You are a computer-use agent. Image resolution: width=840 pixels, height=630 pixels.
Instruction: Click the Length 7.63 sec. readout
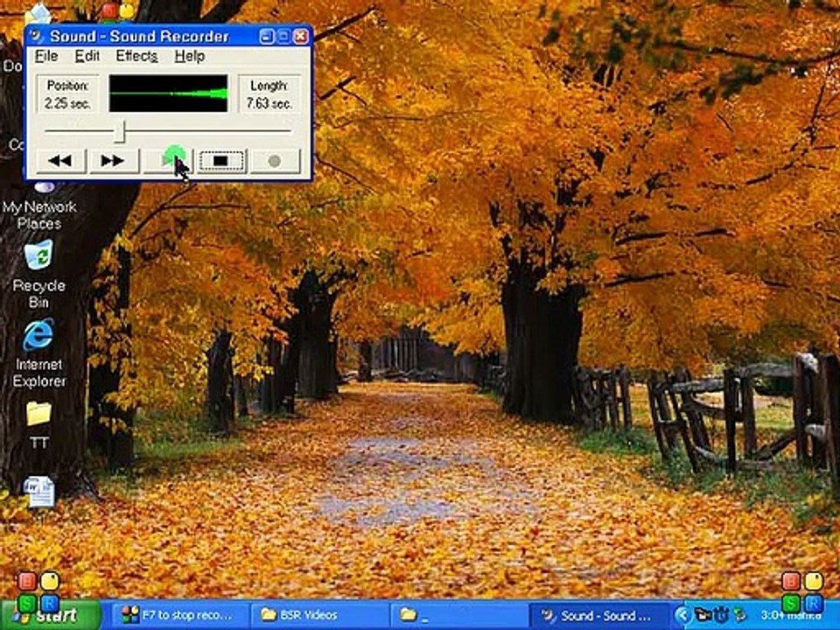pos(269,94)
